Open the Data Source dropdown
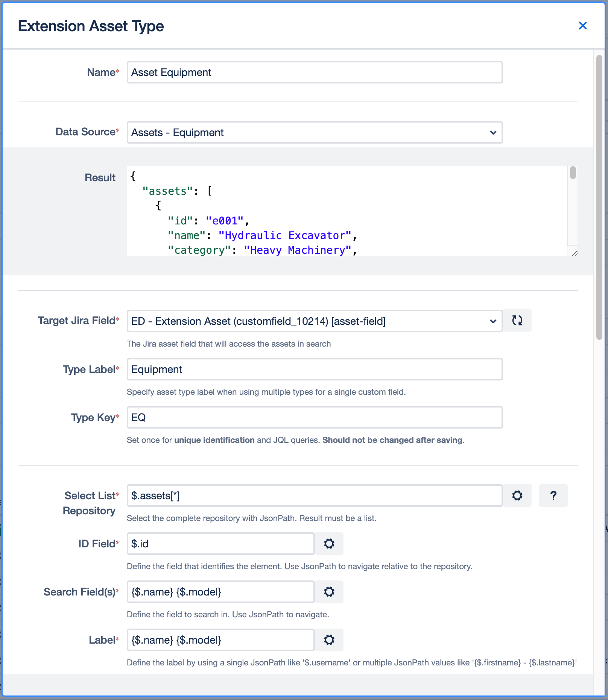608x700 pixels. click(315, 132)
